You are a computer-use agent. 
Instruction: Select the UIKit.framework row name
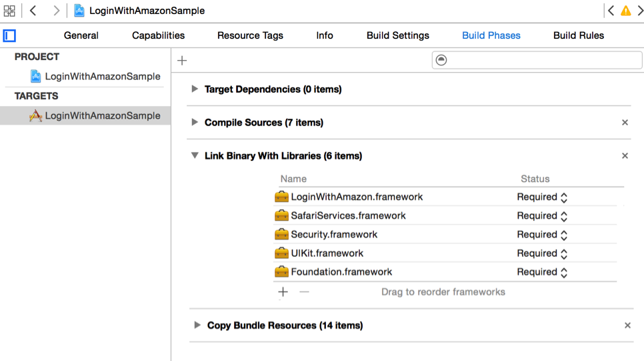[x=327, y=253]
